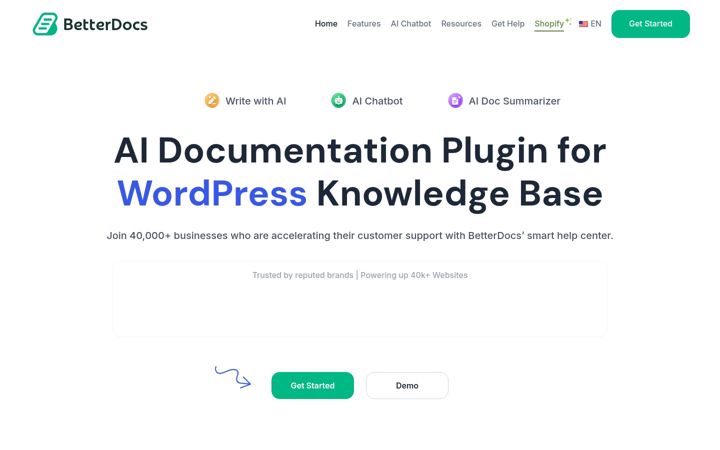Viewport: 720px width, 450px height.
Task: Select the Write with AI label
Action: tap(255, 101)
